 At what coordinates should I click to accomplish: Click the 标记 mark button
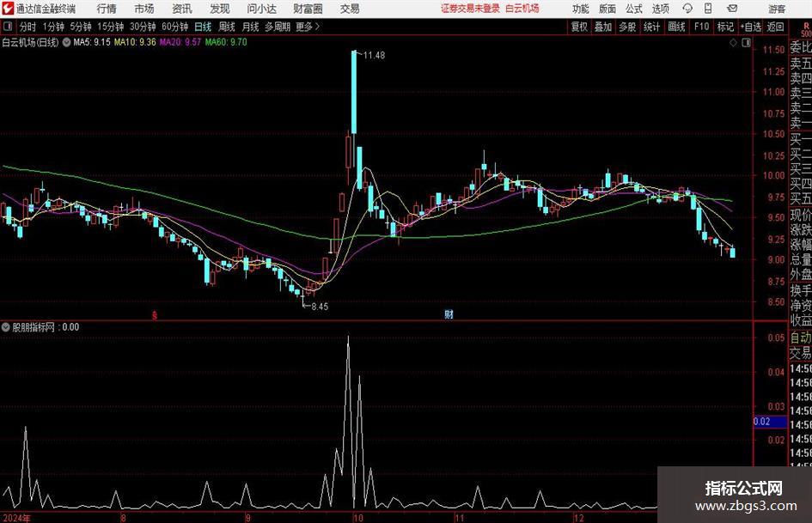pyautogui.click(x=725, y=27)
